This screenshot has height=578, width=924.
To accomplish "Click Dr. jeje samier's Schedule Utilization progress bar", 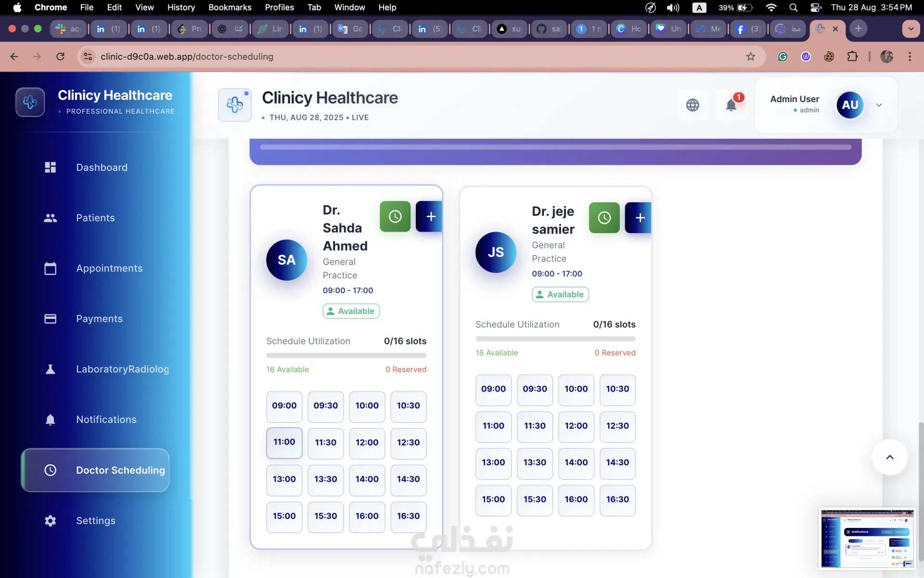I will click(x=555, y=339).
